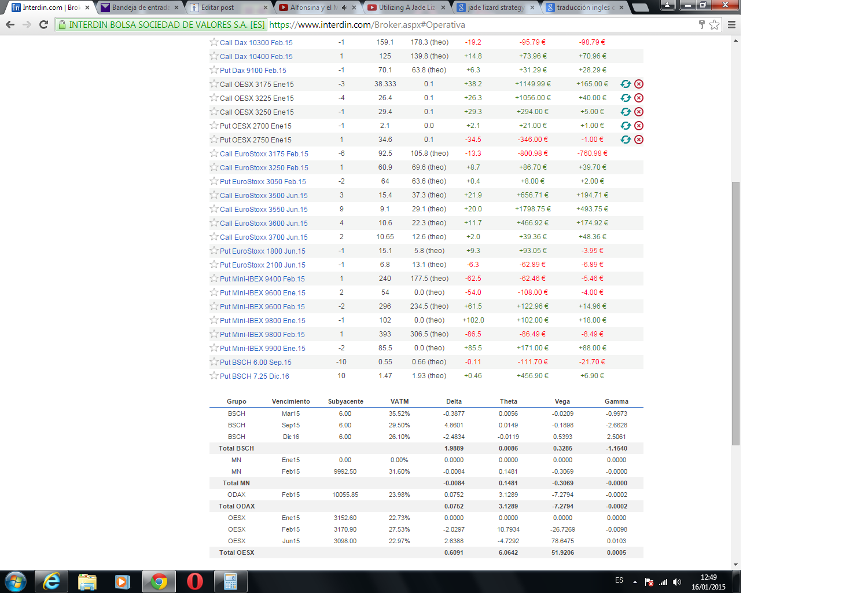Click the Total OESX row label
The width and height of the screenshot is (868, 593).
(237, 552)
